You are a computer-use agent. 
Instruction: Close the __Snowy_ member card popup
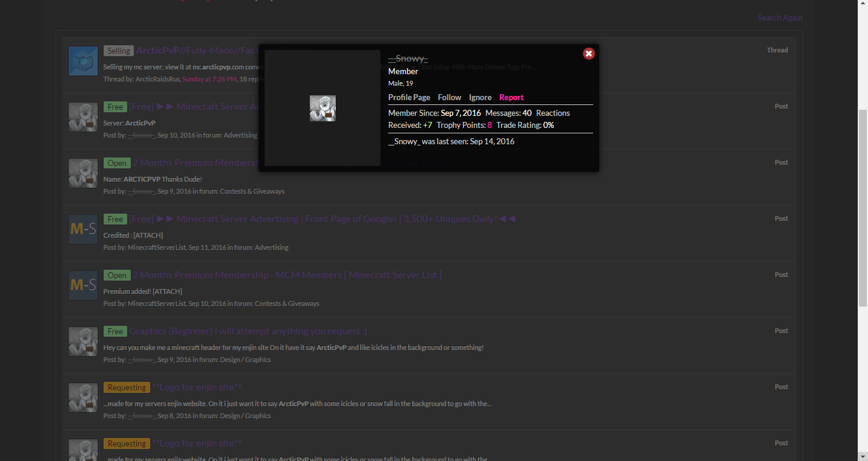pos(589,54)
